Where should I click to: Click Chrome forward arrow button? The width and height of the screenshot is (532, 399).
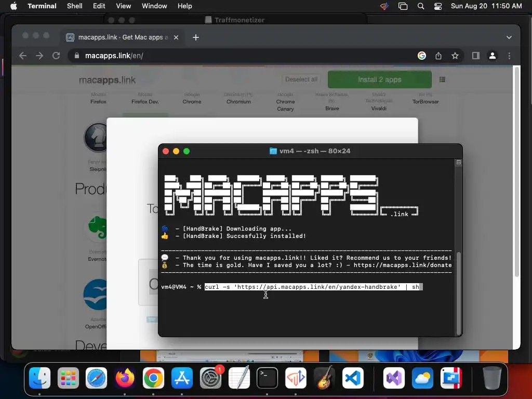point(39,56)
